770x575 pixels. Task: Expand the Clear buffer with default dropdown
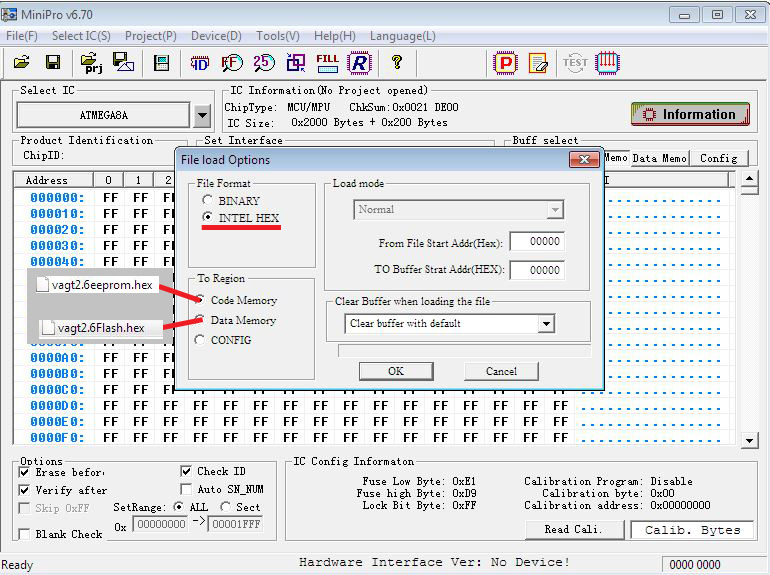[x=545, y=324]
